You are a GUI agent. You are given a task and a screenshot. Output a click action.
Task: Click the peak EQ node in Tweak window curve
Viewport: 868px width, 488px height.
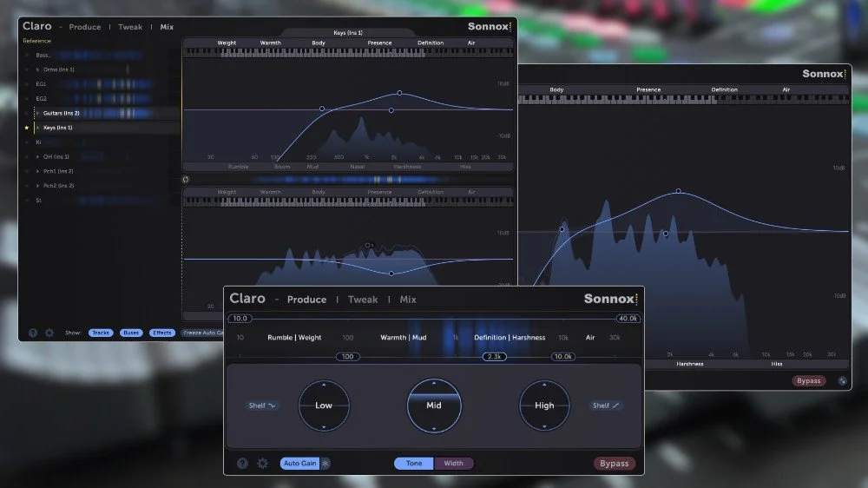678,191
